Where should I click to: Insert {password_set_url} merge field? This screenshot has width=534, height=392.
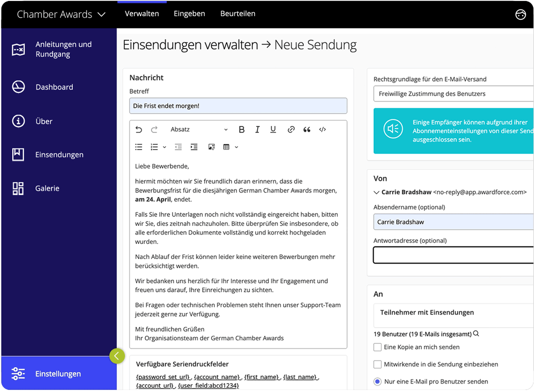(163, 377)
